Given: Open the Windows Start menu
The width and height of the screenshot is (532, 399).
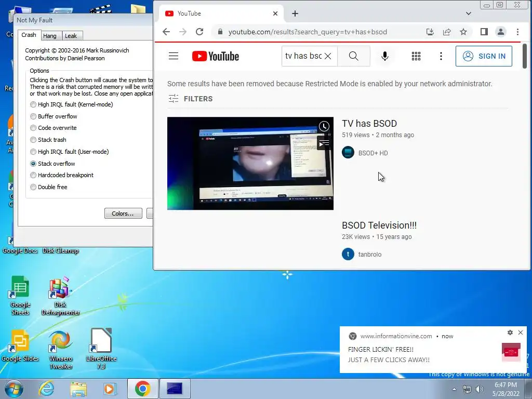Looking at the screenshot, I should pos(14,389).
